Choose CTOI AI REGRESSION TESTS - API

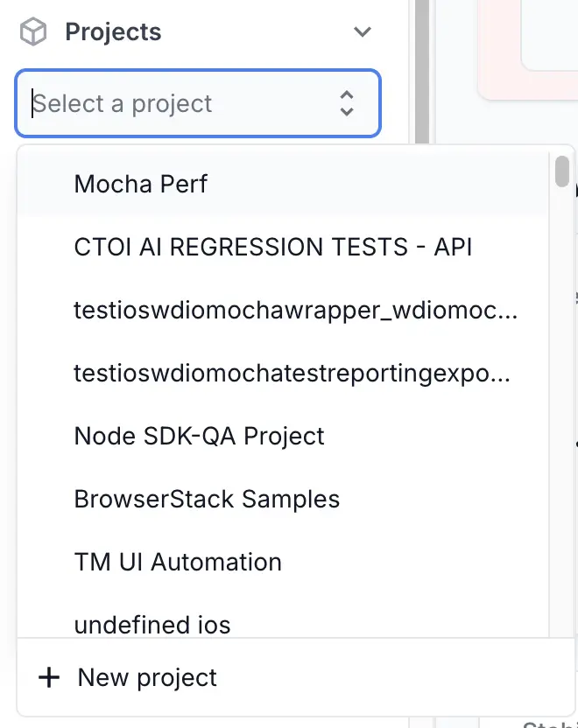(272, 247)
